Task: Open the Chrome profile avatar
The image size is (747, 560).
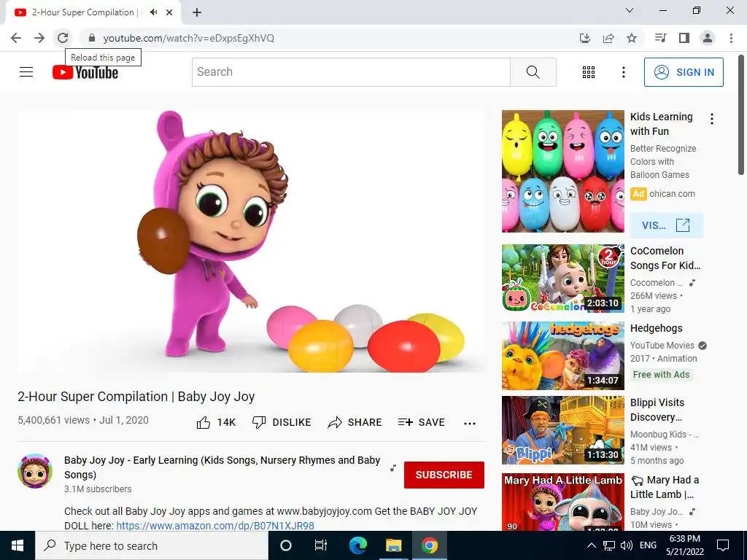Action: point(708,38)
